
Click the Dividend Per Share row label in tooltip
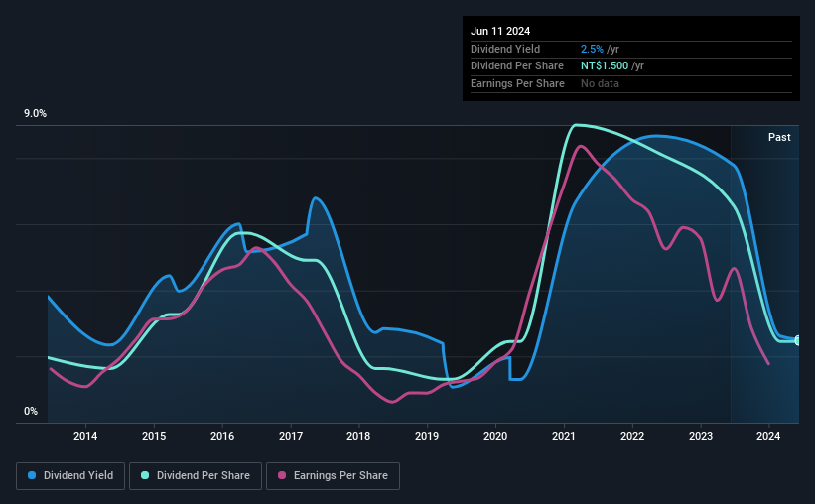[516, 66]
